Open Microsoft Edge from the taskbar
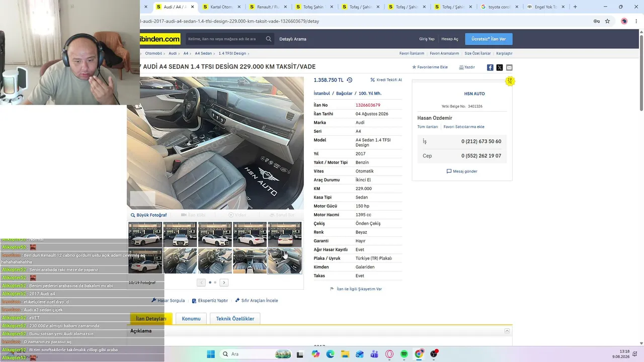 (x=330, y=354)
